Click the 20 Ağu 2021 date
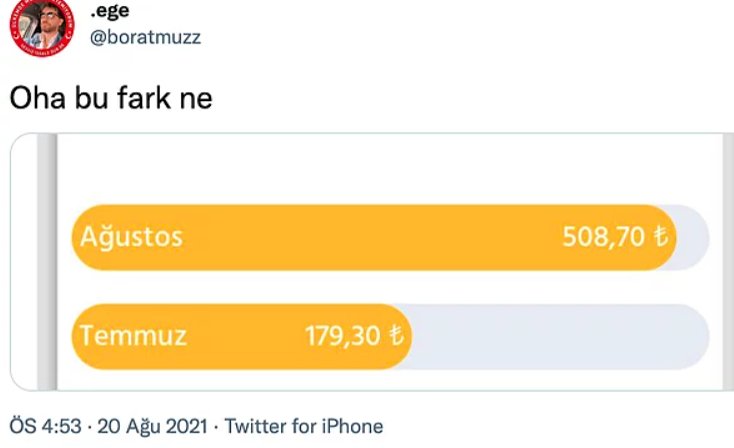This screenshot has height=448, width=734. point(152,426)
